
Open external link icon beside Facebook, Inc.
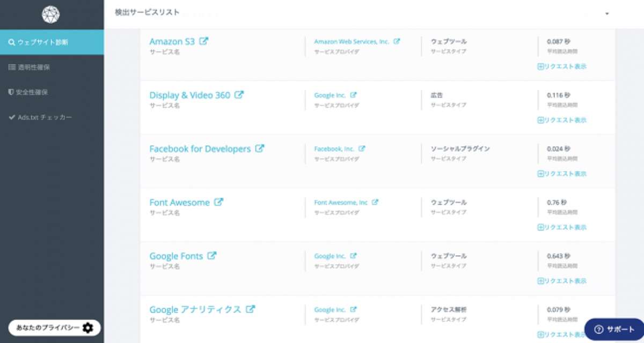pyautogui.click(x=362, y=148)
